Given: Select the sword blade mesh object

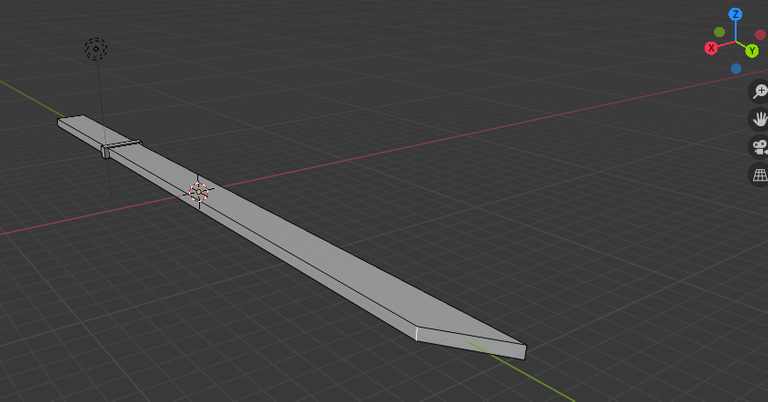Looking at the screenshot, I should click(x=313, y=245).
